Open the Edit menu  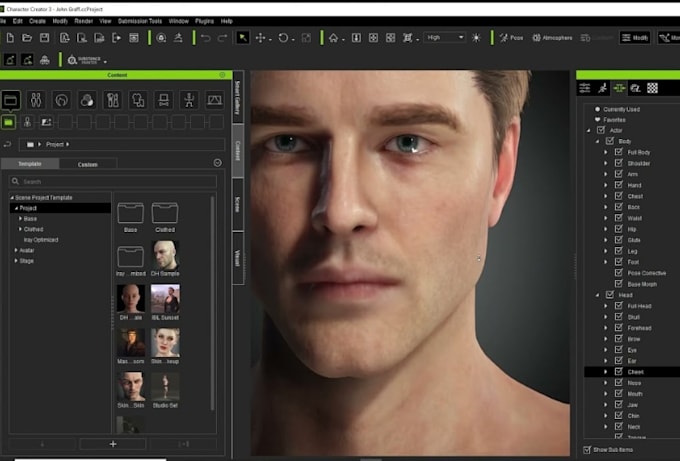point(18,21)
